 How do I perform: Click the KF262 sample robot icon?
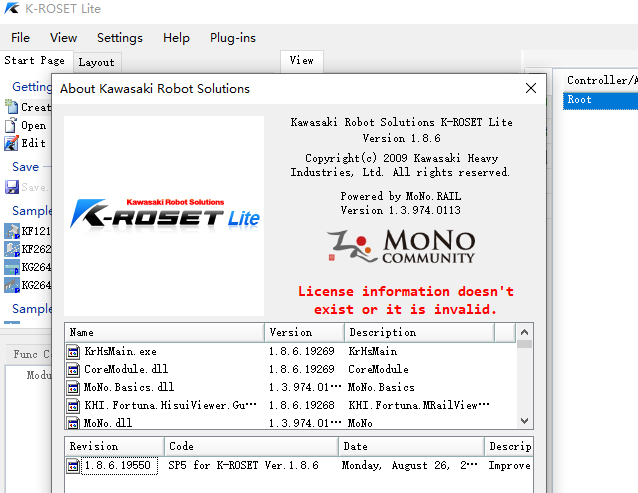(11, 249)
